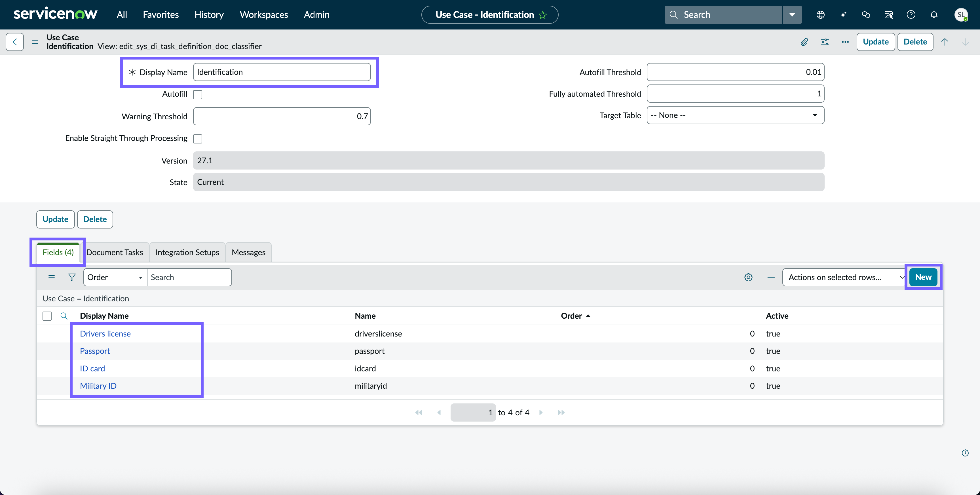Go to next record with down arrow

coord(965,42)
